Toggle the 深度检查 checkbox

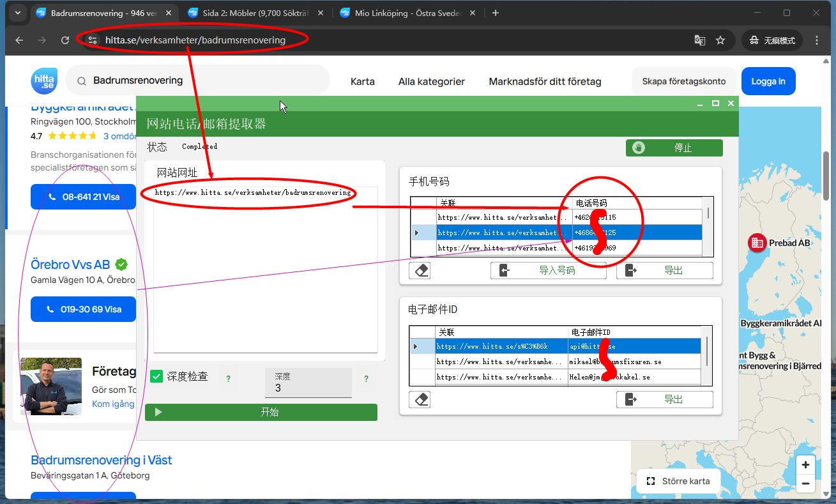click(x=156, y=376)
